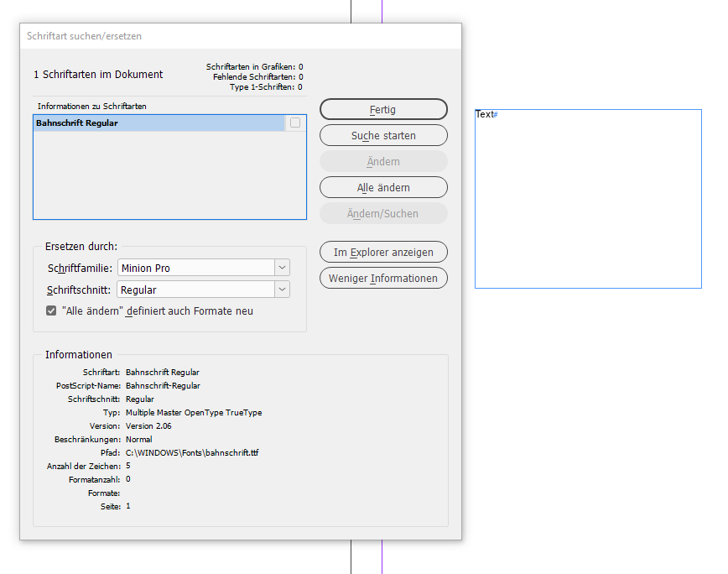Viewport: 728px width, 574px height.
Task: Start the search with Suche starten
Action: (x=383, y=136)
